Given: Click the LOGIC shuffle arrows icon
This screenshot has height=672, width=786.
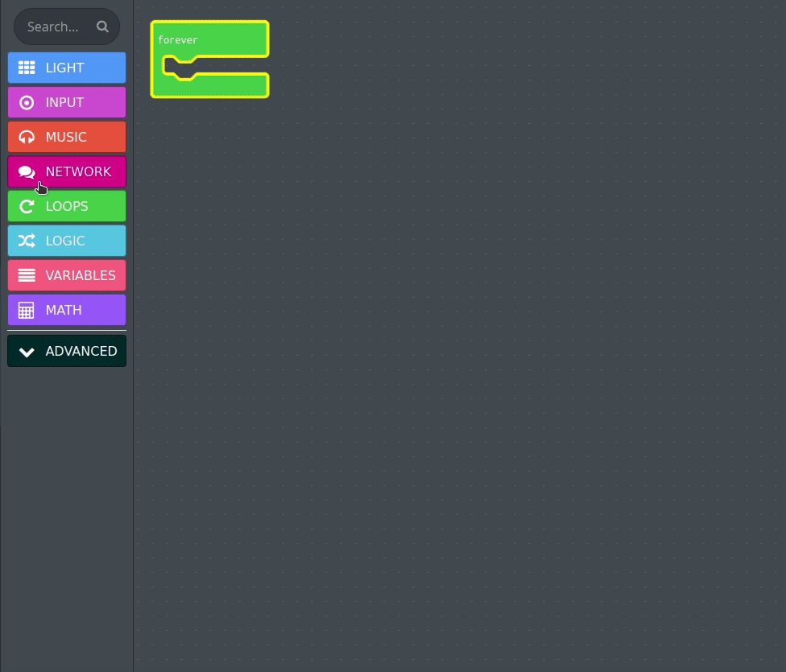Looking at the screenshot, I should point(27,241).
